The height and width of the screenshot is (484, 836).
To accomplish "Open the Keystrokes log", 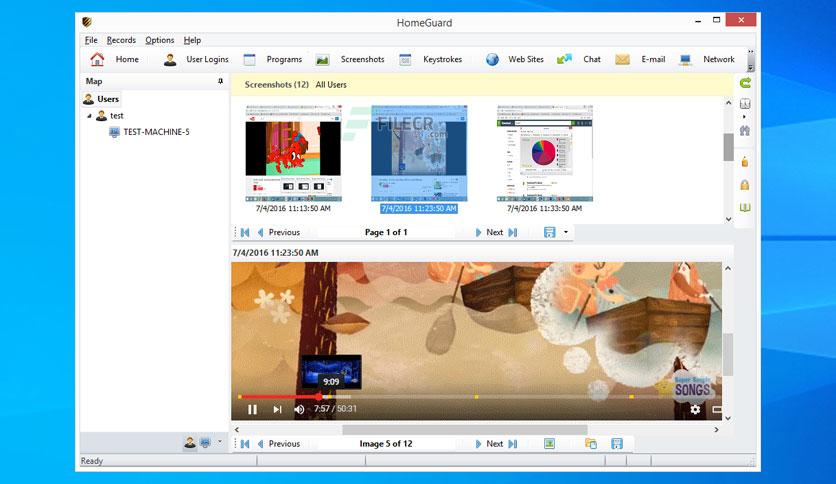I will [x=431, y=59].
